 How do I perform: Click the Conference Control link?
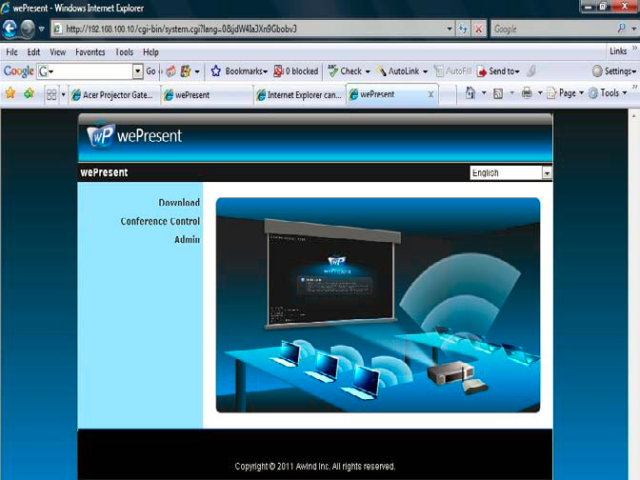160,221
